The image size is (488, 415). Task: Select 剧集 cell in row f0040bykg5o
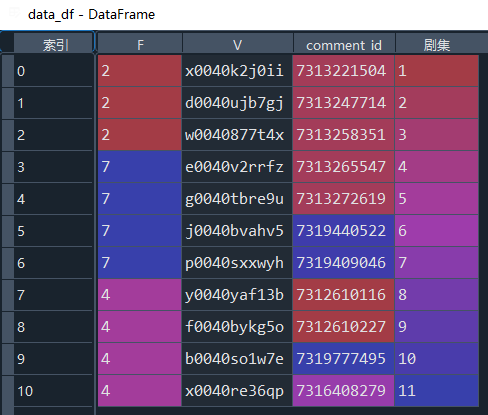(x=437, y=327)
